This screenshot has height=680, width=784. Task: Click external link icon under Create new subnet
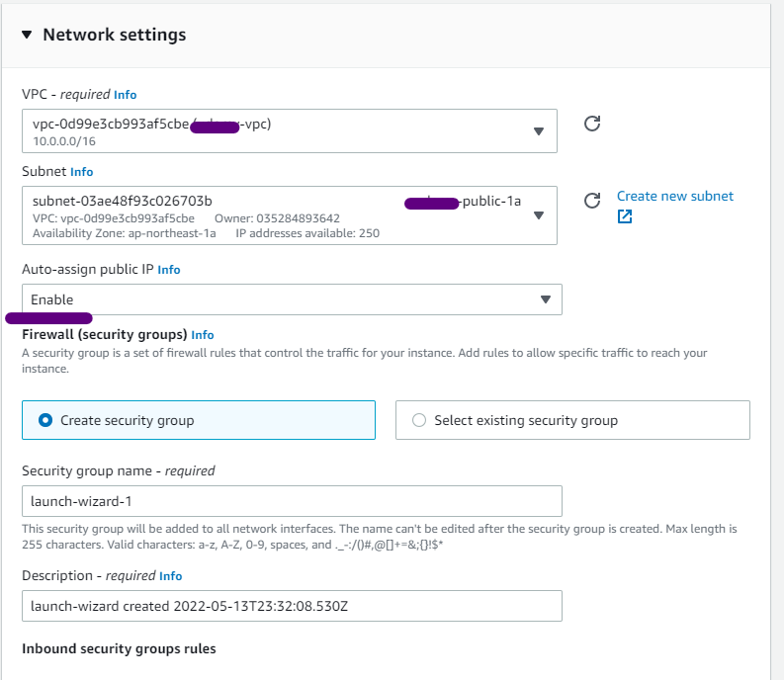(x=625, y=216)
